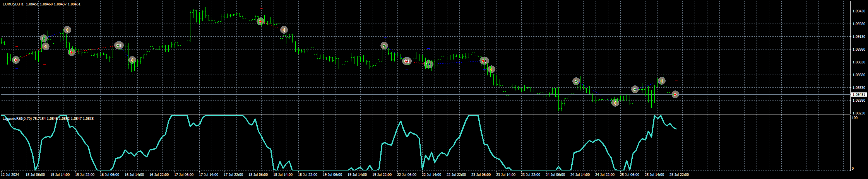Screen dimensions: 868x179
Task: Select green buy marker on 22 Jul afternoon
Action: coord(428,64)
